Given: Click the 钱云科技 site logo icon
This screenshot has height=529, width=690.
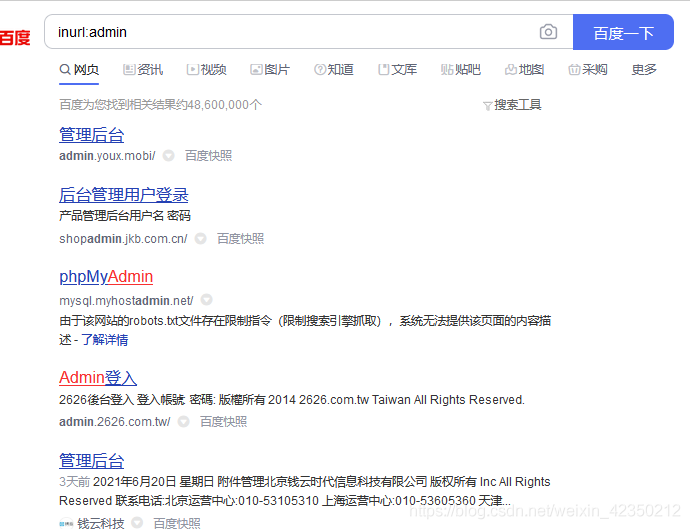Looking at the screenshot, I should (x=66, y=523).
